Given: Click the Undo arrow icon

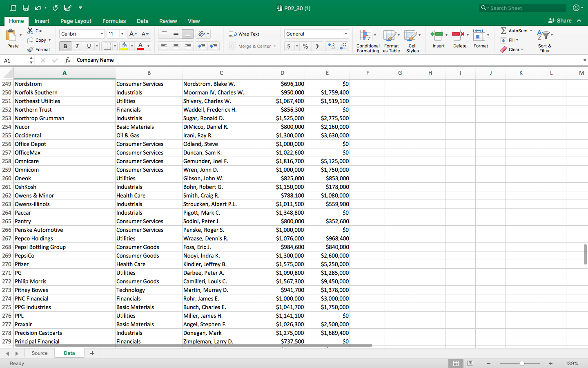Looking at the screenshot, I should [38, 8].
